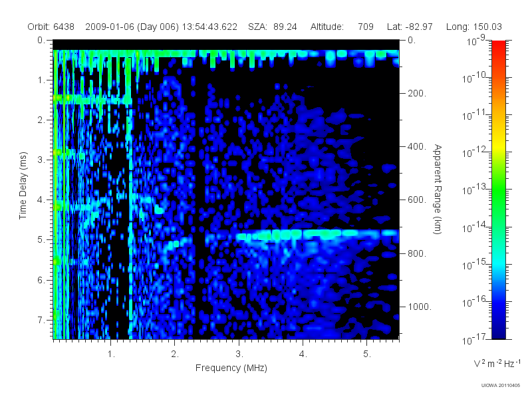This screenshot has width=532, height=399.
Task: Select the date '2009-01-06 (Day 006)' text
Action: (132, 27)
